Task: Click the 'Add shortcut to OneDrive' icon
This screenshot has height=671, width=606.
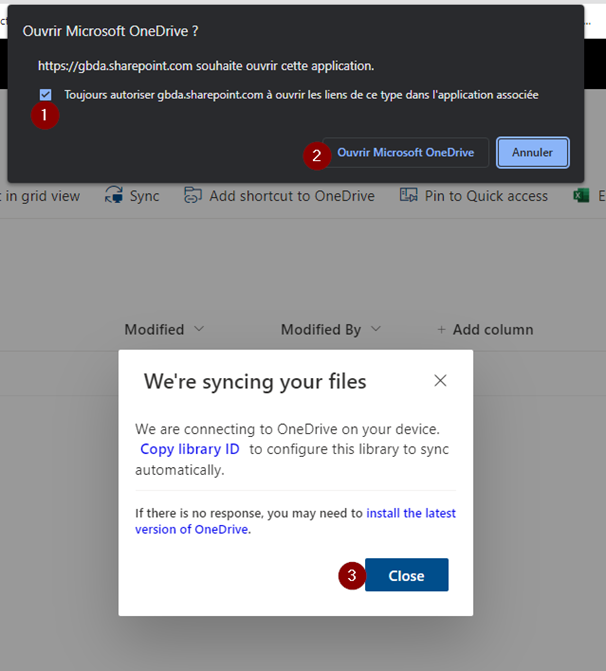Action: (193, 195)
